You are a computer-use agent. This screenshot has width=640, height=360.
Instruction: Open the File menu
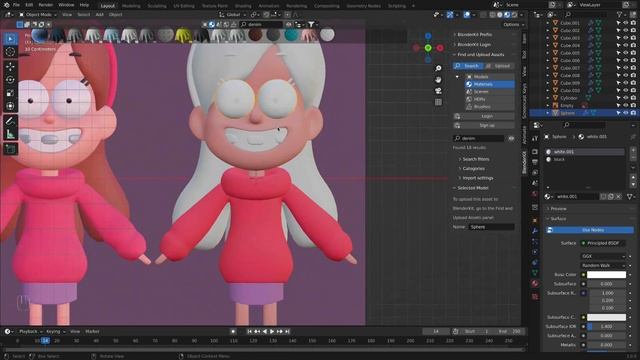click(16, 5)
